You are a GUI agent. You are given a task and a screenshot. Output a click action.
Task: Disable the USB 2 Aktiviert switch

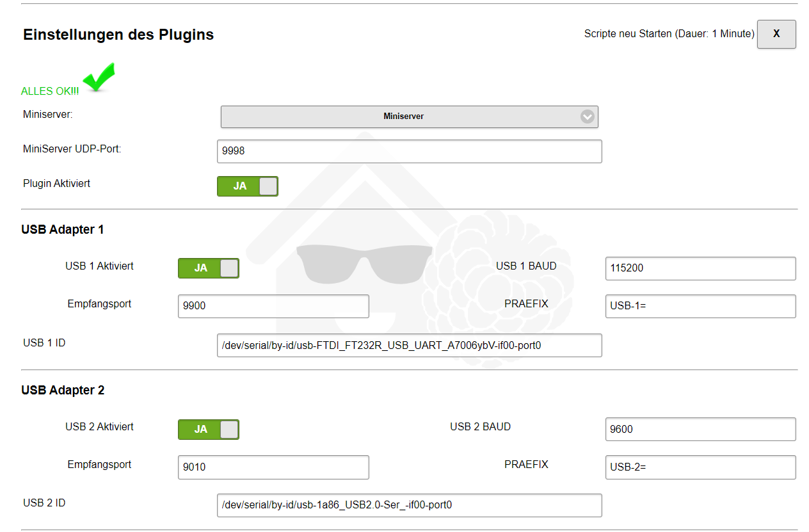point(209,430)
